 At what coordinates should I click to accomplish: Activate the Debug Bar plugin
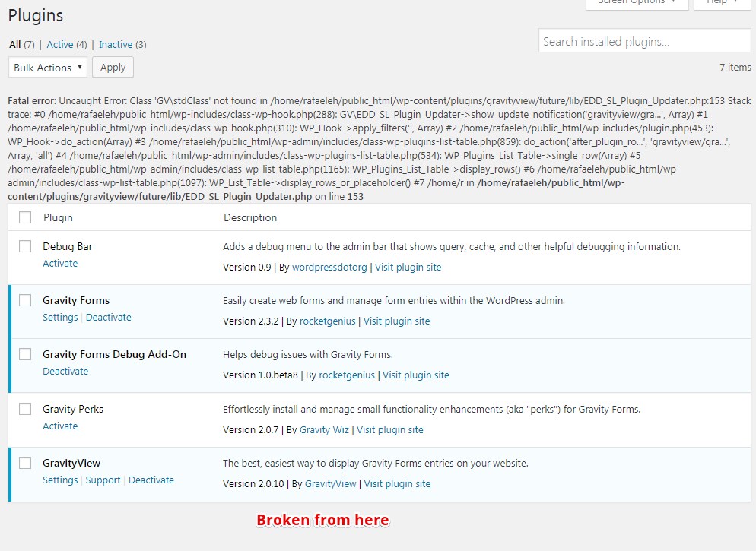[x=60, y=263]
